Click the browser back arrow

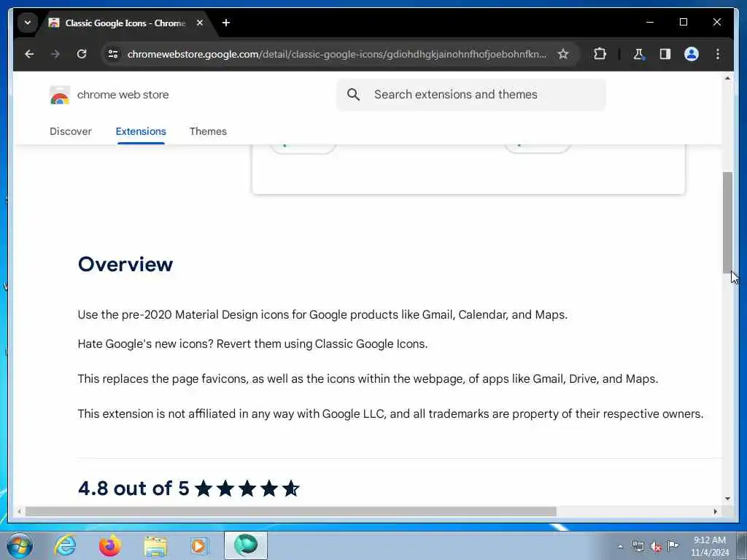(29, 54)
